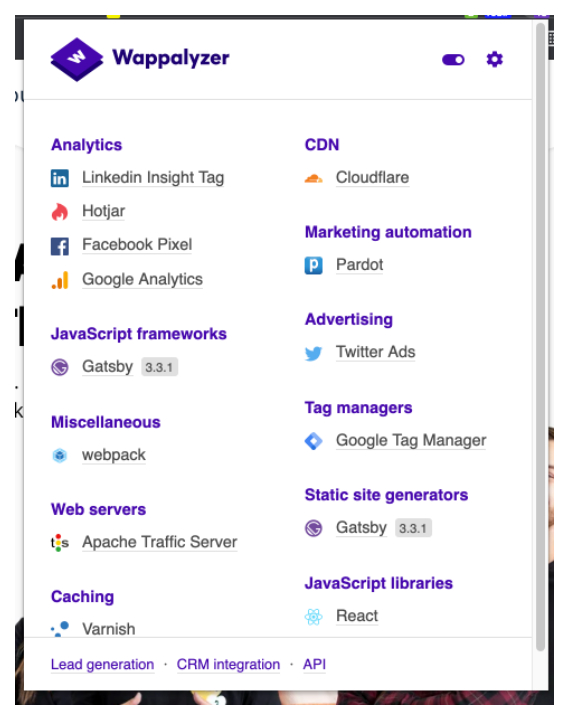Click the React atom icon

(313, 616)
